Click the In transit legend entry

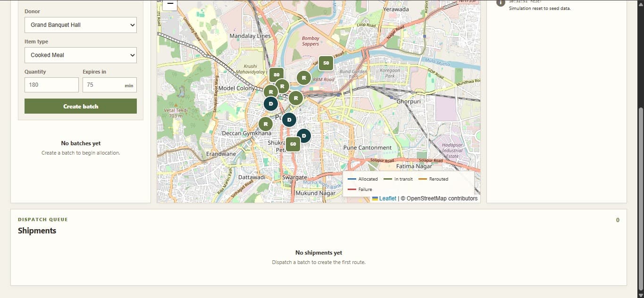click(x=398, y=179)
